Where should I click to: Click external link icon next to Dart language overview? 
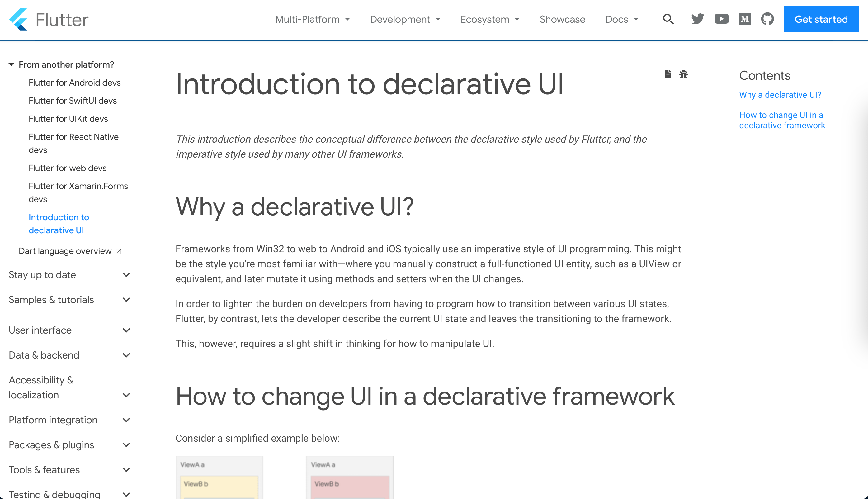[119, 251]
